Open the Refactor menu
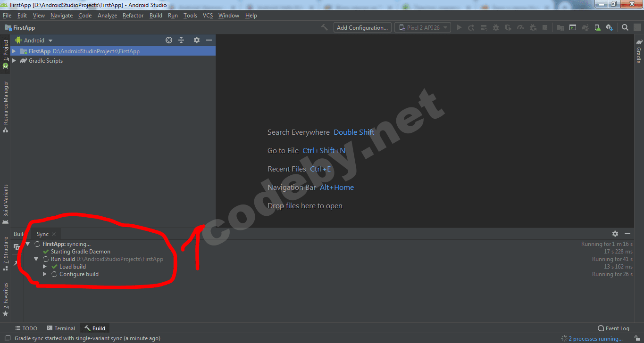The height and width of the screenshot is (343, 644). coord(133,16)
